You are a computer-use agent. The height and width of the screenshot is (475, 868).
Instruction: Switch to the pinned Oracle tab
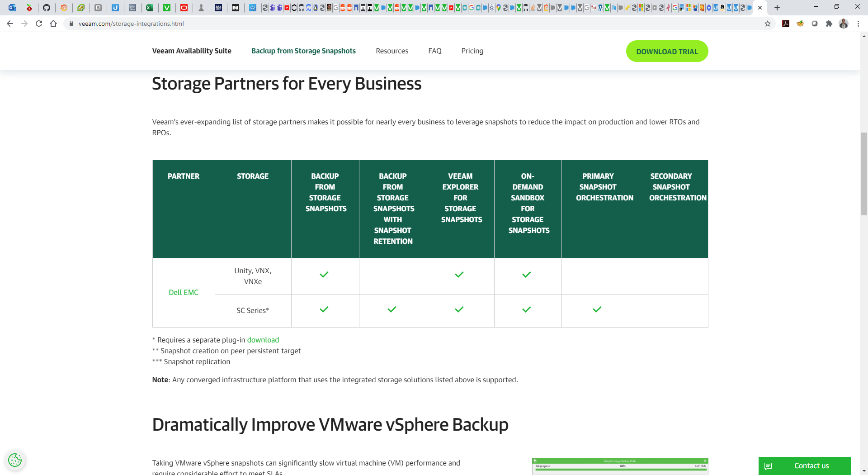point(184,8)
